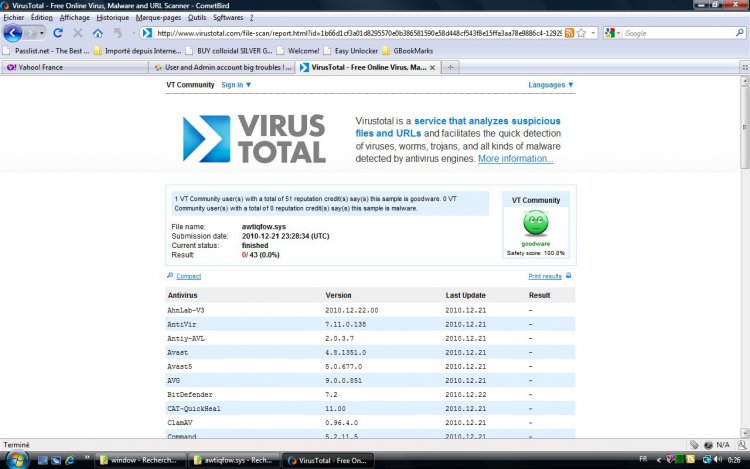Image resolution: width=750 pixels, height=469 pixels.
Task: Go to the home page icon
Action: [98, 33]
